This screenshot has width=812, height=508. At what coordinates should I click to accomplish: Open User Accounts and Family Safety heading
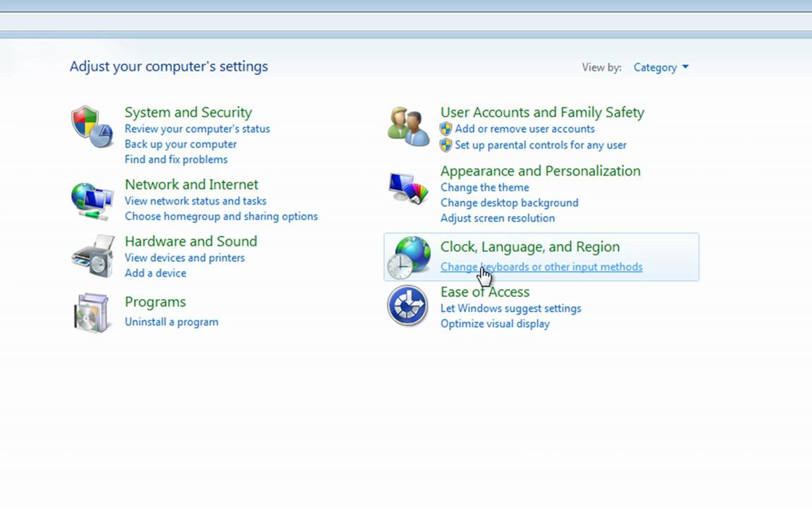click(542, 112)
